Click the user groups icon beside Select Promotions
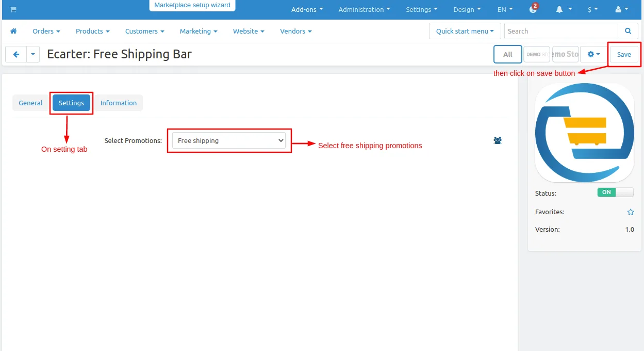The width and height of the screenshot is (644, 351). point(498,140)
